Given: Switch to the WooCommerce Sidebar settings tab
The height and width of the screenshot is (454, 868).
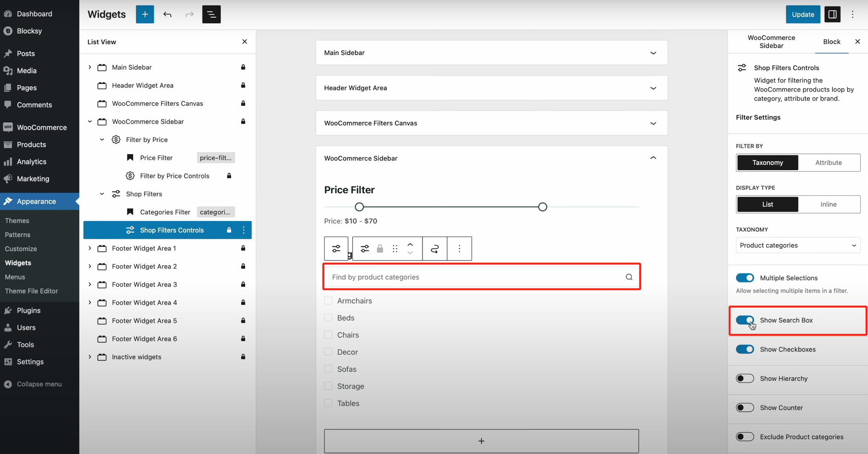Looking at the screenshot, I should point(771,41).
